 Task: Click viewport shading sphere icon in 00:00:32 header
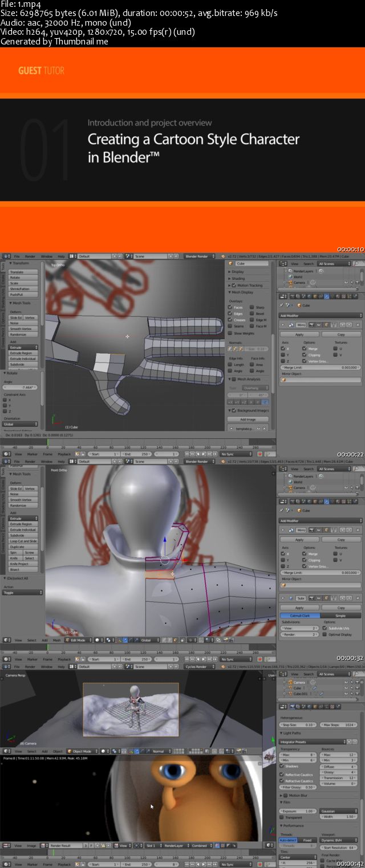[98, 640]
